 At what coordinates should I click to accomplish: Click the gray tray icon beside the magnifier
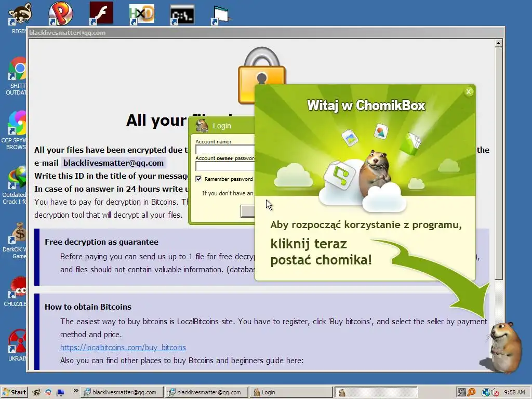[461, 393]
